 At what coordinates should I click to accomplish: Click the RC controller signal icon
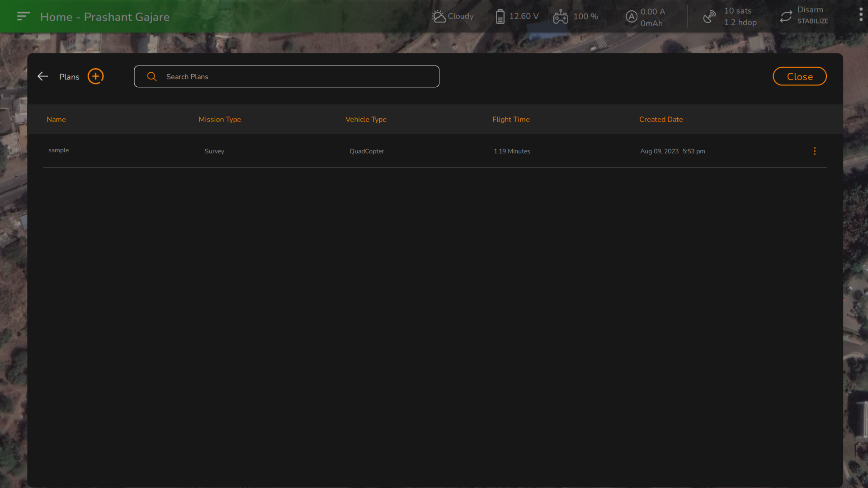[x=561, y=17]
